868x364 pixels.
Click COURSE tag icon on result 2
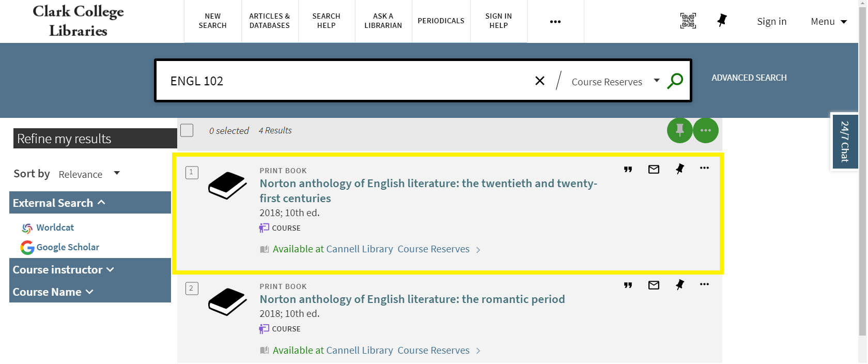264,329
